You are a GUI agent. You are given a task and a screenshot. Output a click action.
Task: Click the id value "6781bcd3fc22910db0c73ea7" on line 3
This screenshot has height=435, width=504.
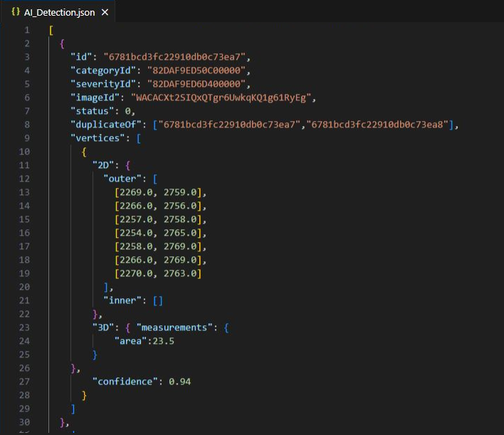click(x=174, y=57)
